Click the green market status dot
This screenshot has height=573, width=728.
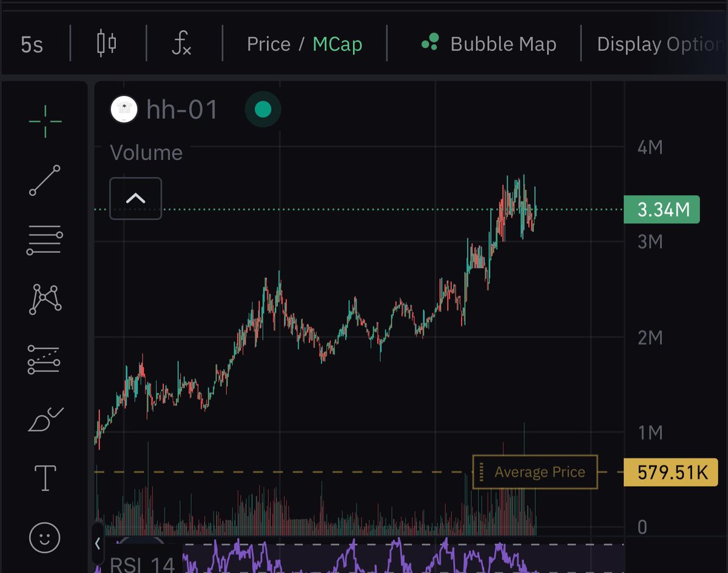[x=263, y=109]
